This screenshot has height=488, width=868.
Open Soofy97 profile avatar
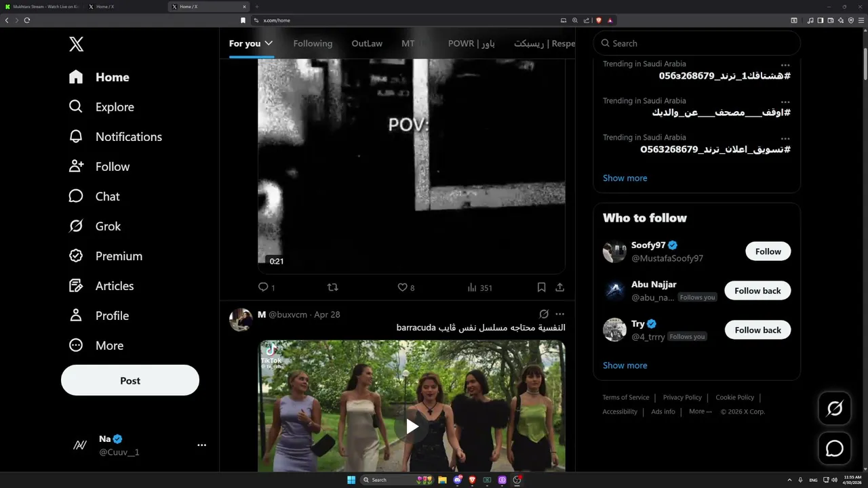click(x=614, y=251)
